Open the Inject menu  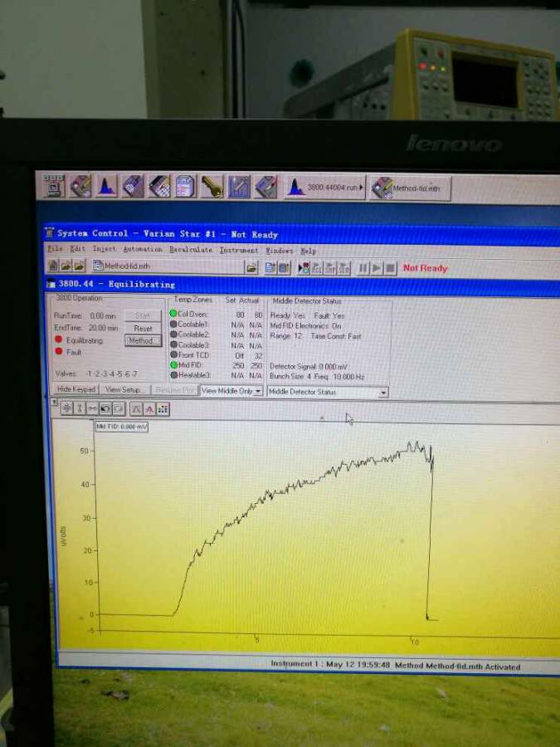(x=104, y=249)
